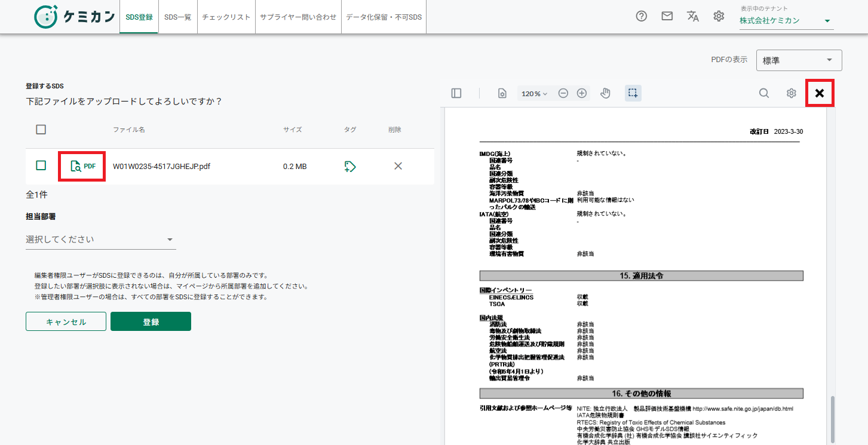Click the キャンセル button
Viewport: 868px width, 445px height.
click(66, 321)
